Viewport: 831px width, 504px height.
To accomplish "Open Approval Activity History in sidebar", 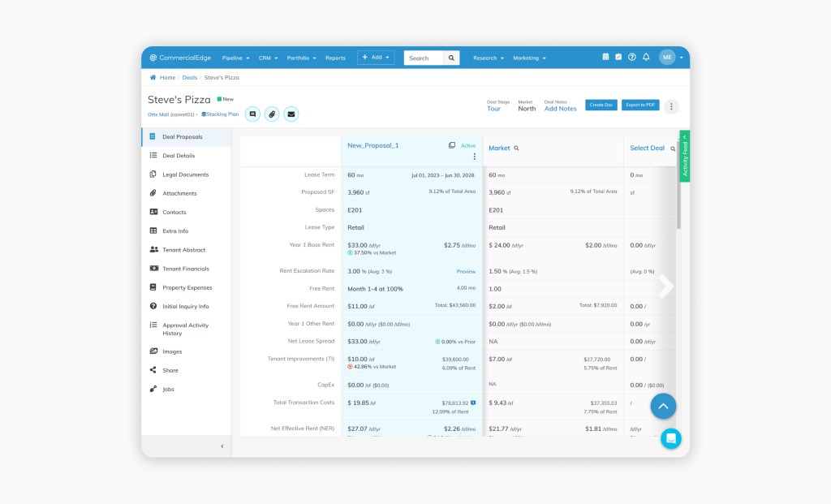I will [x=186, y=330].
